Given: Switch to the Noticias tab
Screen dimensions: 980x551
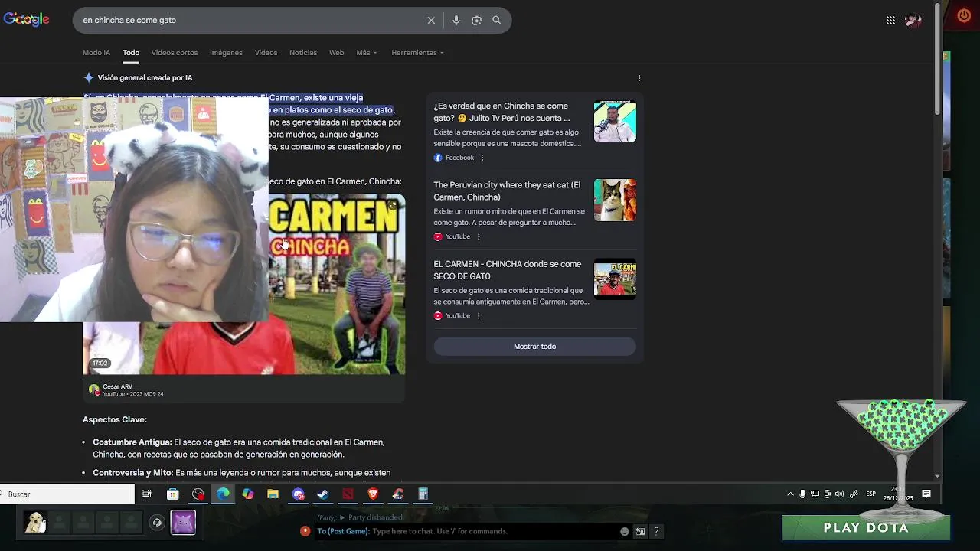Looking at the screenshot, I should (303, 53).
